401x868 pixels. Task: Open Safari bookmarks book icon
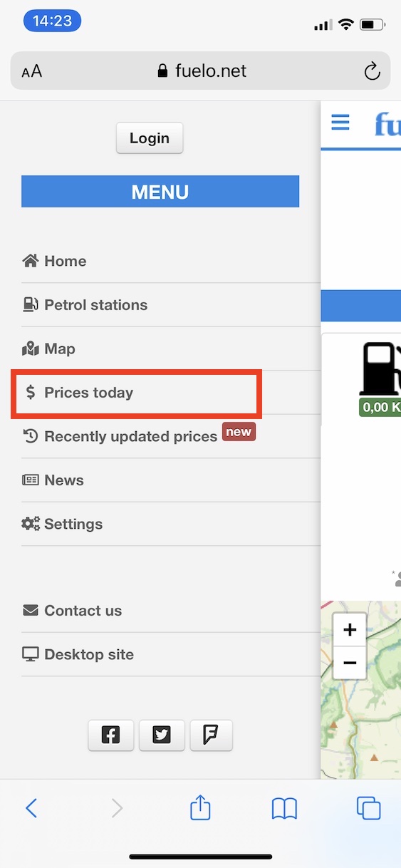point(284,808)
